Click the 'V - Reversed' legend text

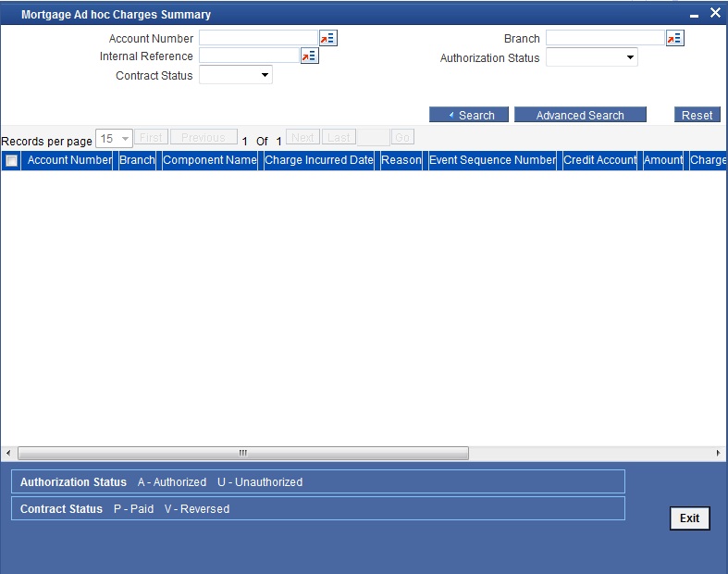[197, 509]
